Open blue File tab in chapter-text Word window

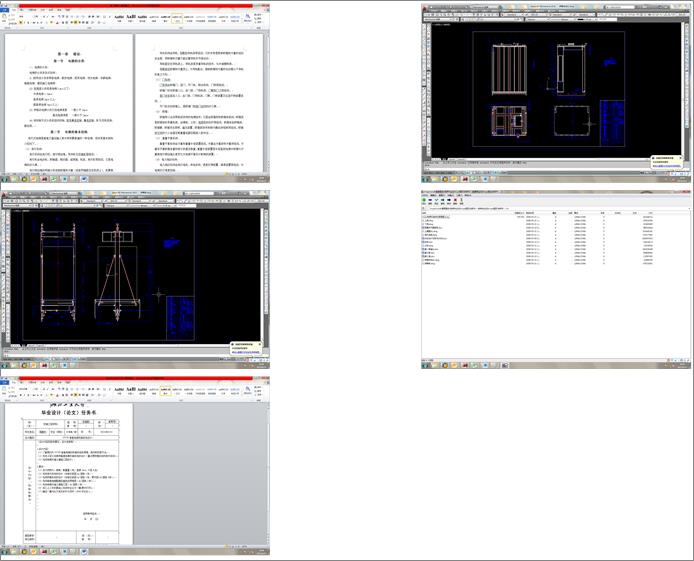[x=4, y=10]
